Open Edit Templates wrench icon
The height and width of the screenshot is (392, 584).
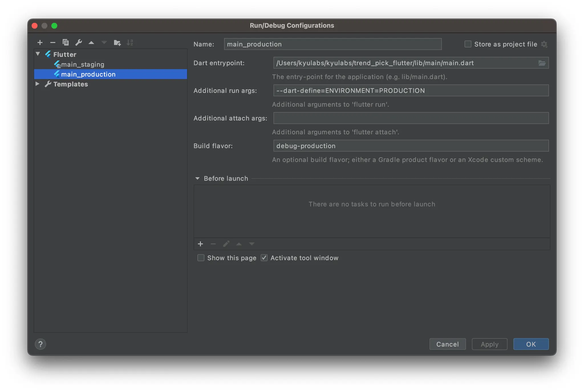tap(78, 42)
